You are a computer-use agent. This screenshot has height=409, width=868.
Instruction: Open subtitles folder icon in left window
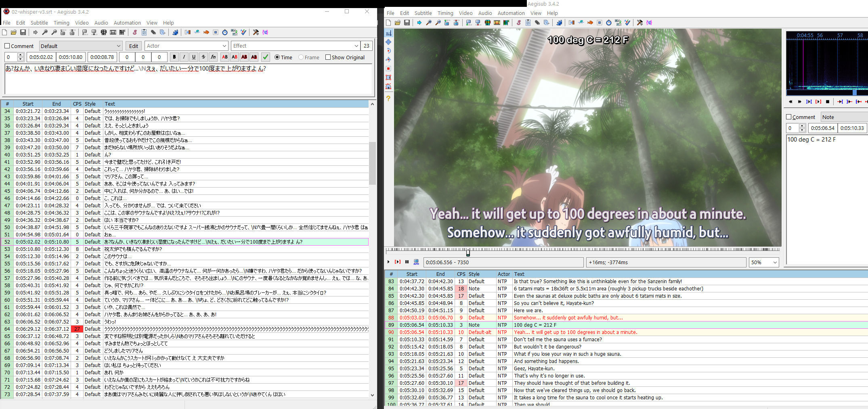coord(14,32)
